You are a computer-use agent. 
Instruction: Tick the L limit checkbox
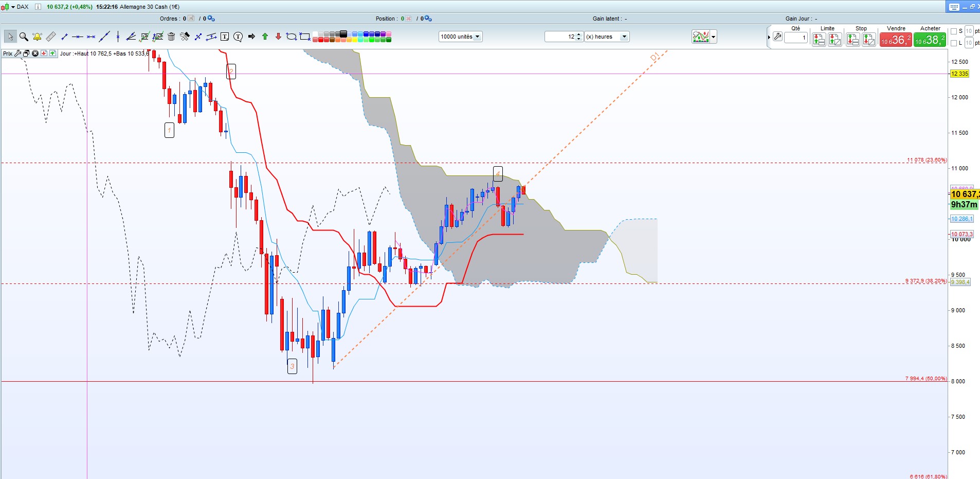click(954, 43)
